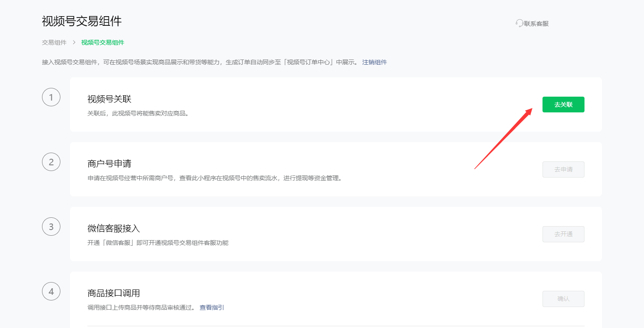Click the 联系客服 headset icon

(519, 23)
